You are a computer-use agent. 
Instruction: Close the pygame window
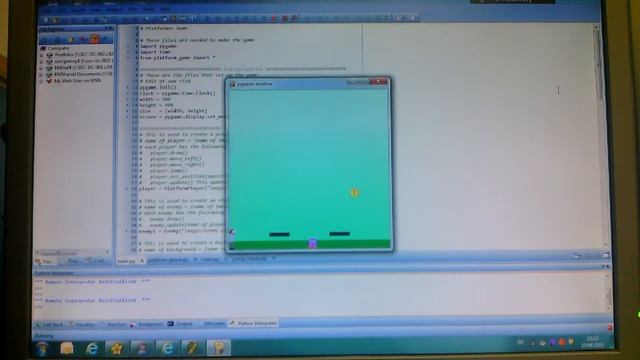click(x=379, y=82)
